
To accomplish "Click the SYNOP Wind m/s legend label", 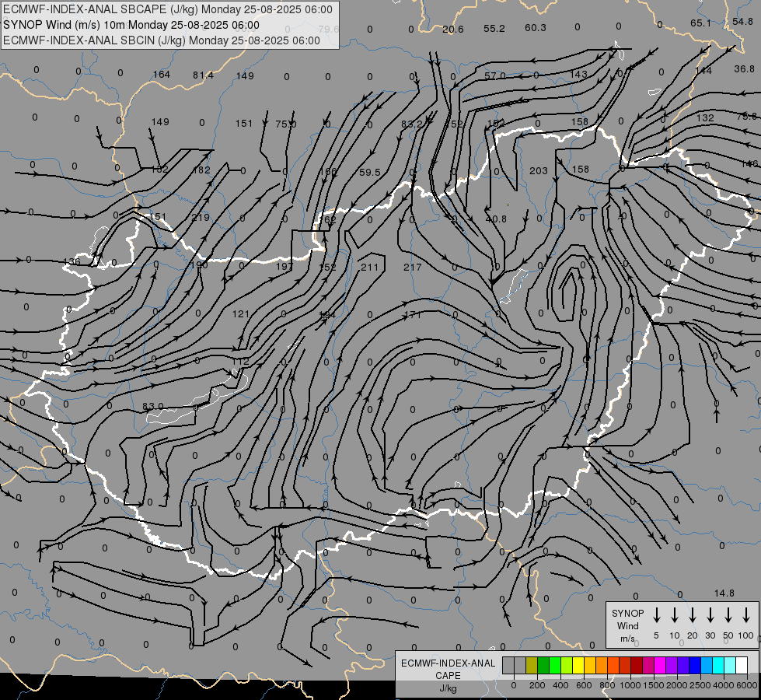I will pos(627,625).
